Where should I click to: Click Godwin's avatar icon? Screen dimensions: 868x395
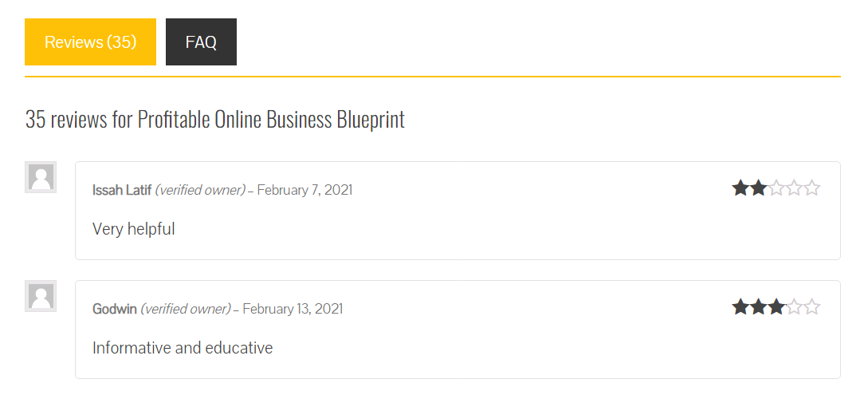pos(41,296)
